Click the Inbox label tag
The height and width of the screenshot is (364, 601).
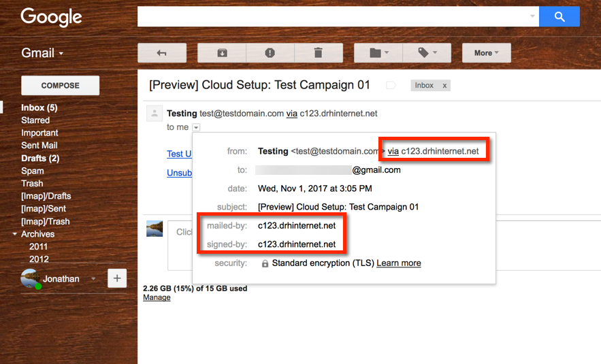point(424,86)
